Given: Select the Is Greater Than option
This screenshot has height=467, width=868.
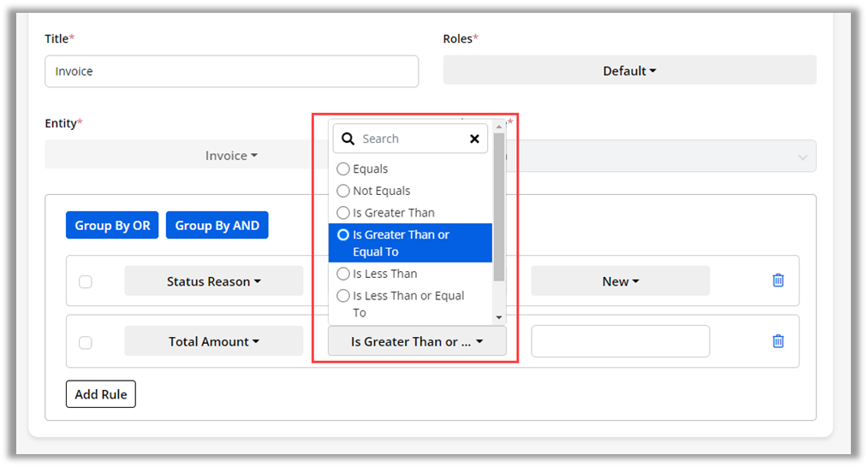Looking at the screenshot, I should coord(343,213).
